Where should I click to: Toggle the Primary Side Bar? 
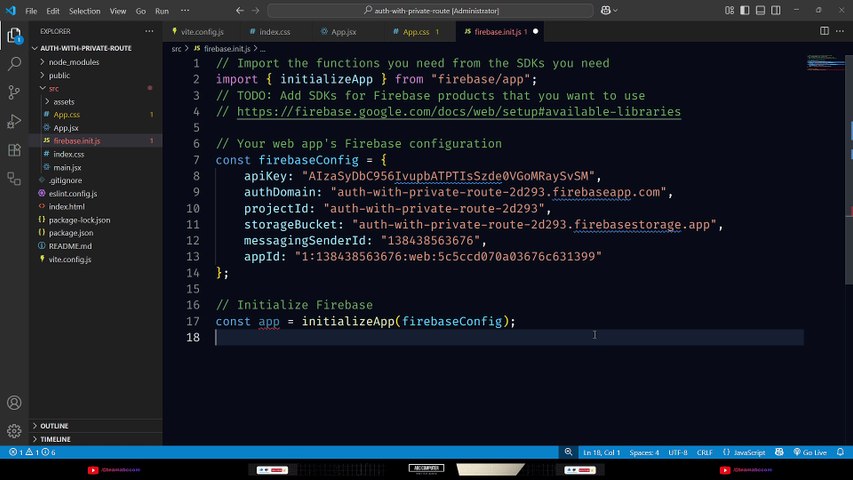(x=745, y=10)
